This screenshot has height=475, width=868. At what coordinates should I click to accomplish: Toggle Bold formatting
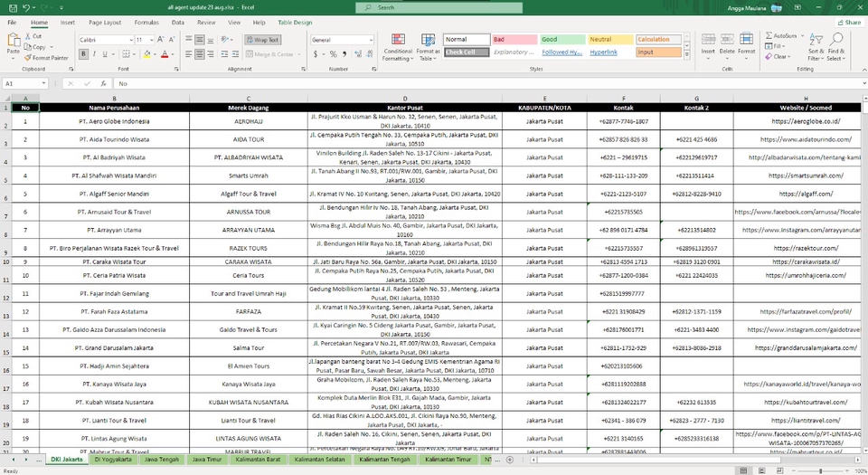pyautogui.click(x=83, y=54)
